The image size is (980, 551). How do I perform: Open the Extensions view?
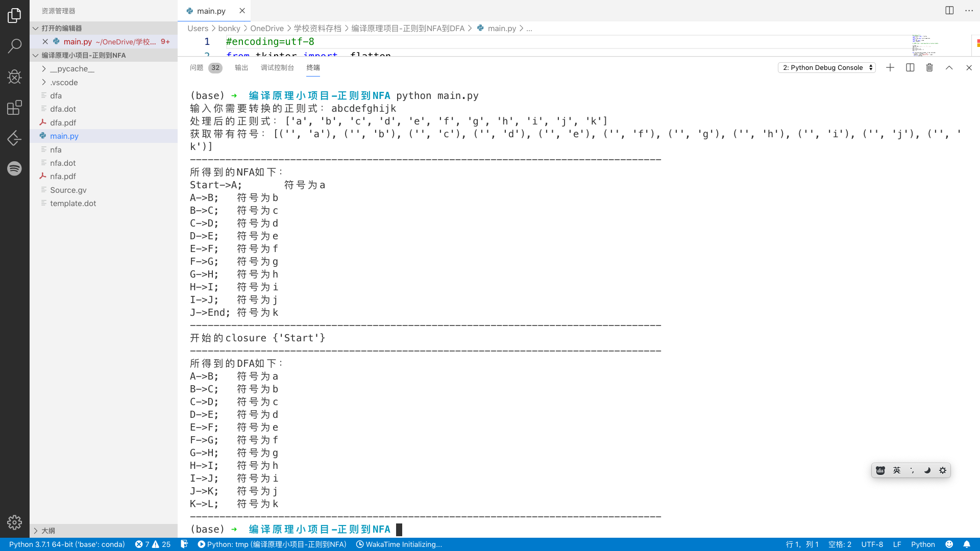(14, 107)
